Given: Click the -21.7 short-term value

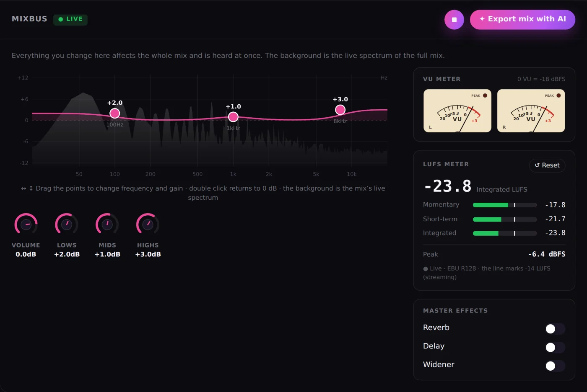Looking at the screenshot, I should click(x=555, y=219).
